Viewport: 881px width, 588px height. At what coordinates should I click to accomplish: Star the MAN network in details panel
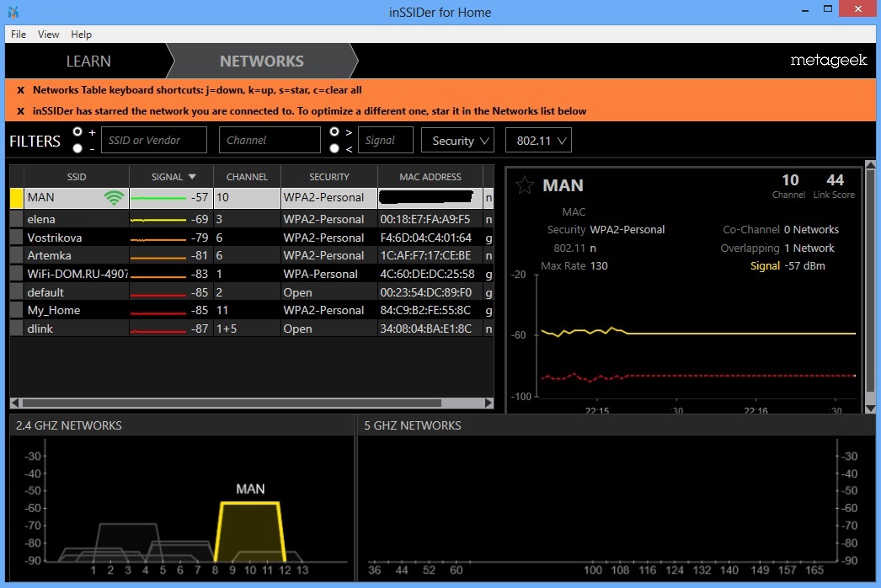click(x=525, y=185)
